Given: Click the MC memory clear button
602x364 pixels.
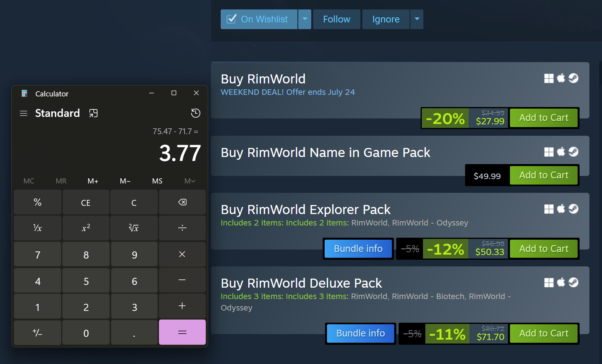Looking at the screenshot, I should pyautogui.click(x=29, y=181).
